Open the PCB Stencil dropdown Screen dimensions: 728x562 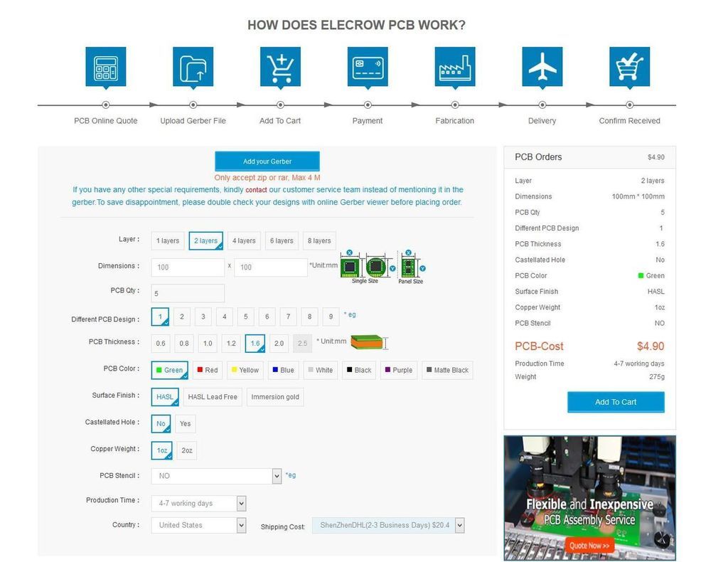(216, 476)
